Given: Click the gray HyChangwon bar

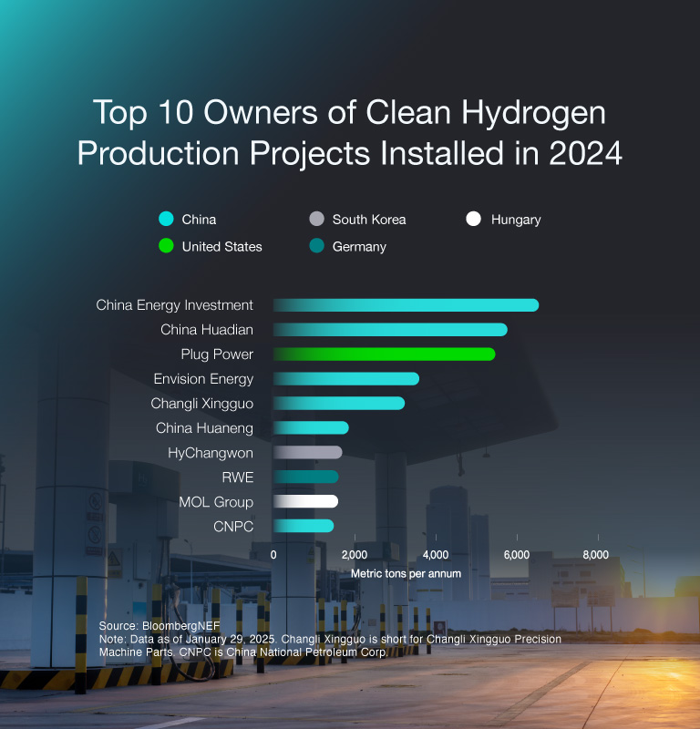Looking at the screenshot, I should (308, 452).
